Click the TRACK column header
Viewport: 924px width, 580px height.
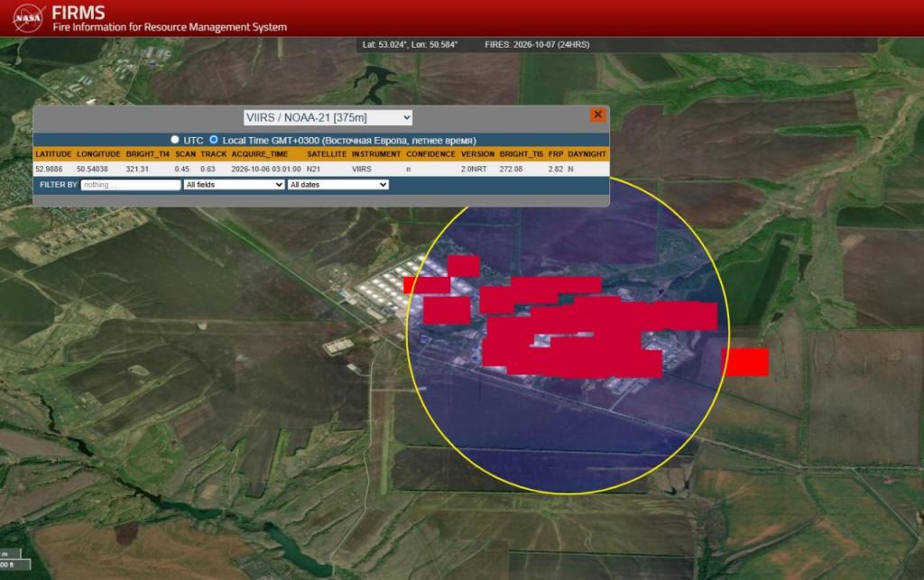click(x=213, y=154)
